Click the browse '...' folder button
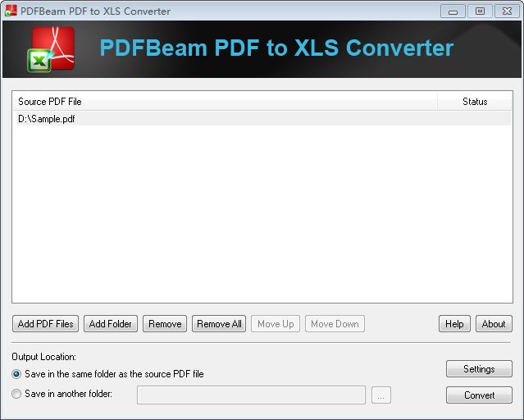The width and height of the screenshot is (524, 420). pos(381,395)
